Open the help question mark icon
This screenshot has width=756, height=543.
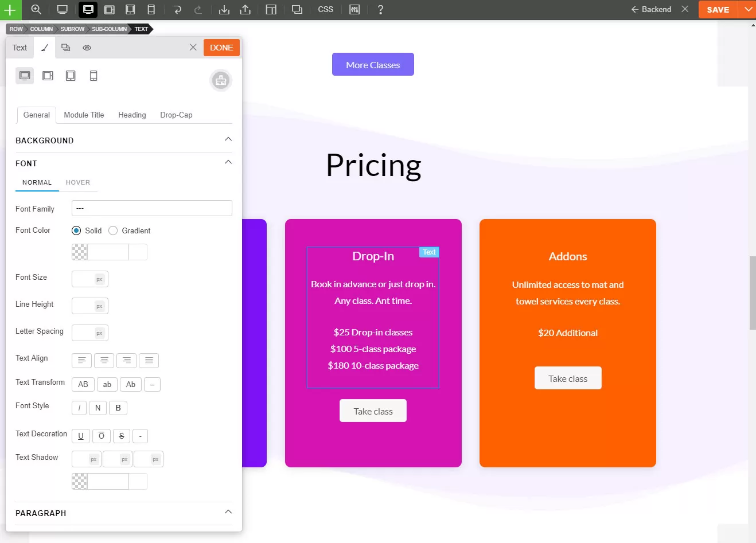tap(380, 10)
